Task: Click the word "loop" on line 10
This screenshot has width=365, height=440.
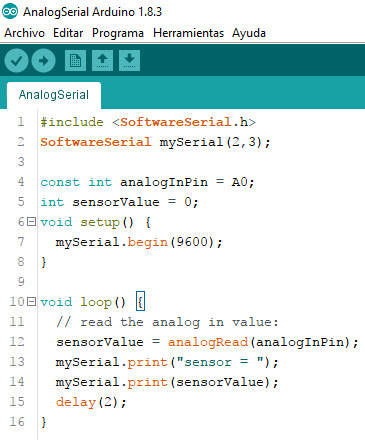Action: [x=96, y=302]
